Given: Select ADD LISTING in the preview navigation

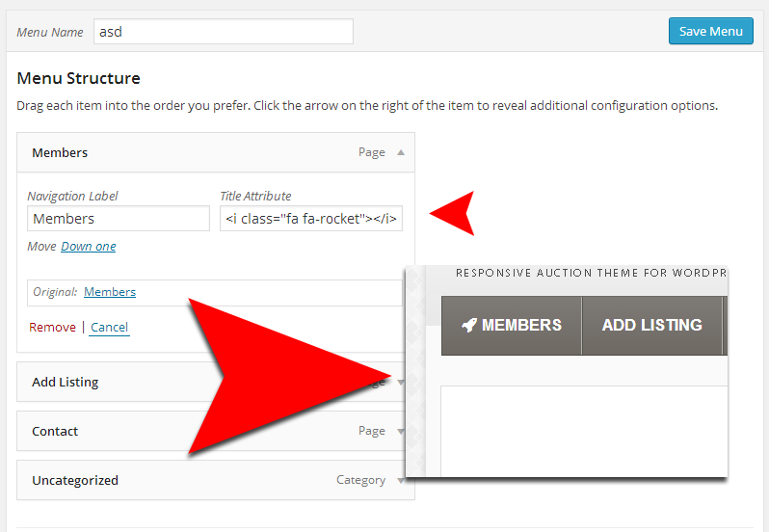Looking at the screenshot, I should pos(651,326).
